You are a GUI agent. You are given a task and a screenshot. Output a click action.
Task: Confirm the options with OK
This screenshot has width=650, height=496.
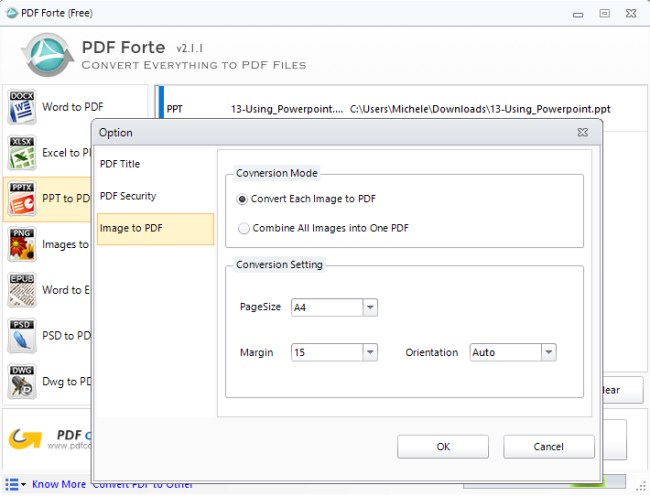443,447
